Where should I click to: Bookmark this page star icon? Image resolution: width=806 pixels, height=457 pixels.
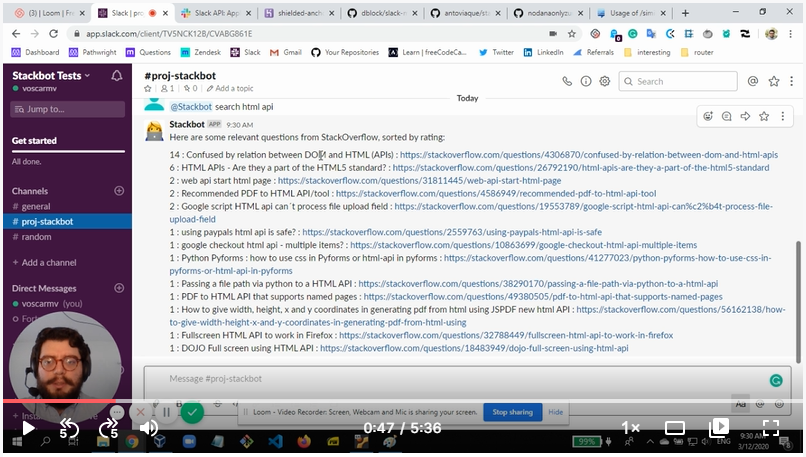[572, 34]
